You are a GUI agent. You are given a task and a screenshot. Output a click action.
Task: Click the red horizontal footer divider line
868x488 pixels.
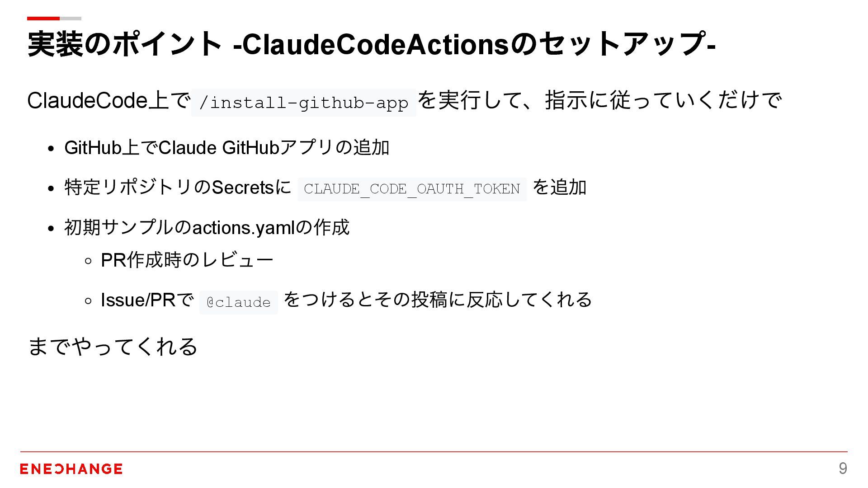(434, 451)
